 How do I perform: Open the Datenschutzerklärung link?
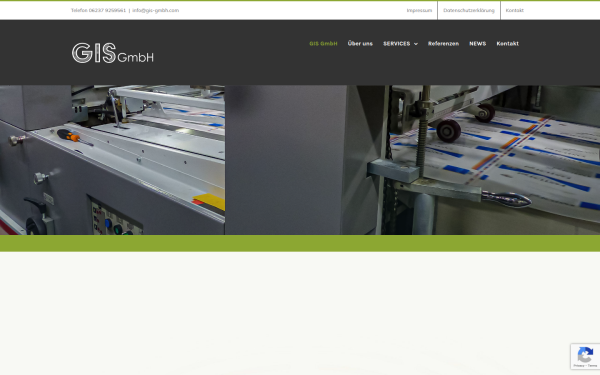[469, 10]
